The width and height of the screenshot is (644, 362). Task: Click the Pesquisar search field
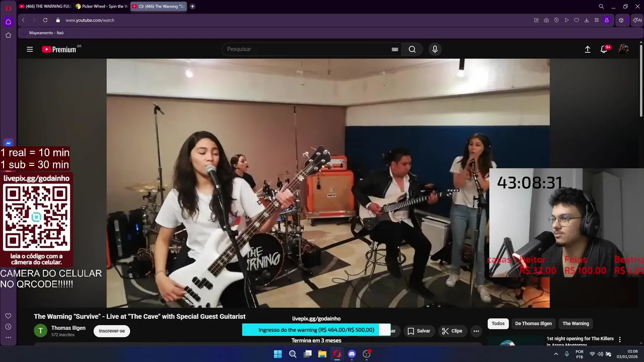tap(307, 49)
